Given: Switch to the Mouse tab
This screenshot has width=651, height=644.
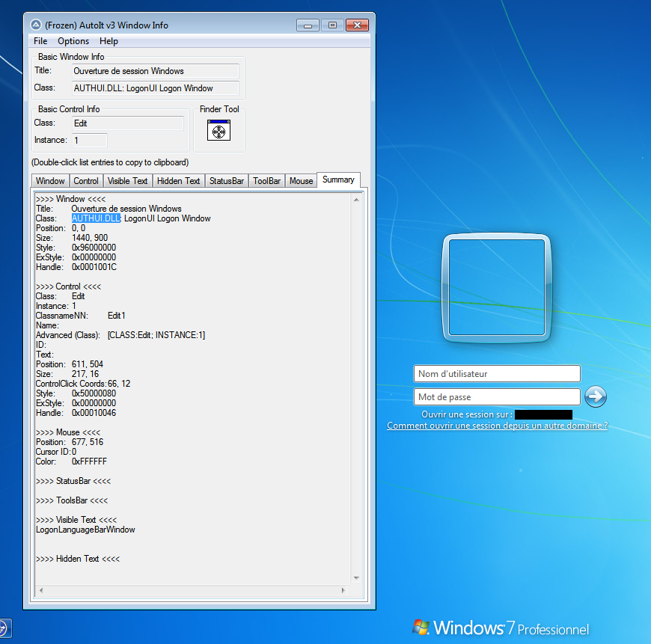Looking at the screenshot, I should (302, 181).
